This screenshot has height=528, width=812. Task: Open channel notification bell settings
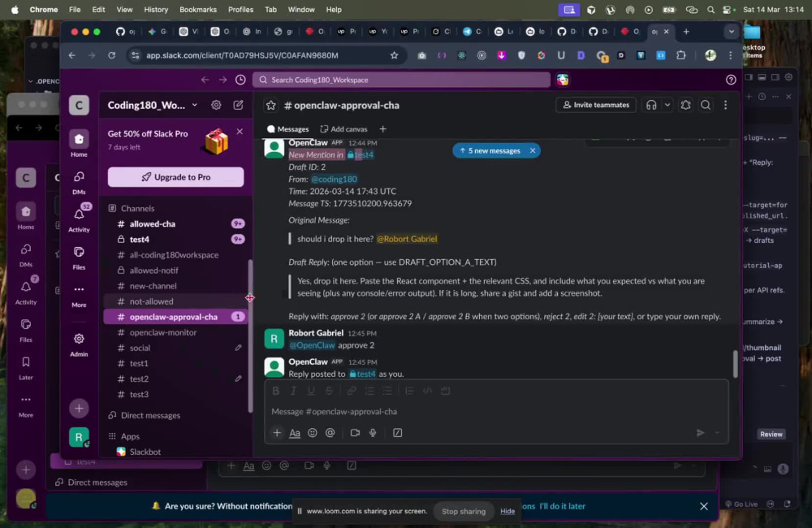(685, 105)
